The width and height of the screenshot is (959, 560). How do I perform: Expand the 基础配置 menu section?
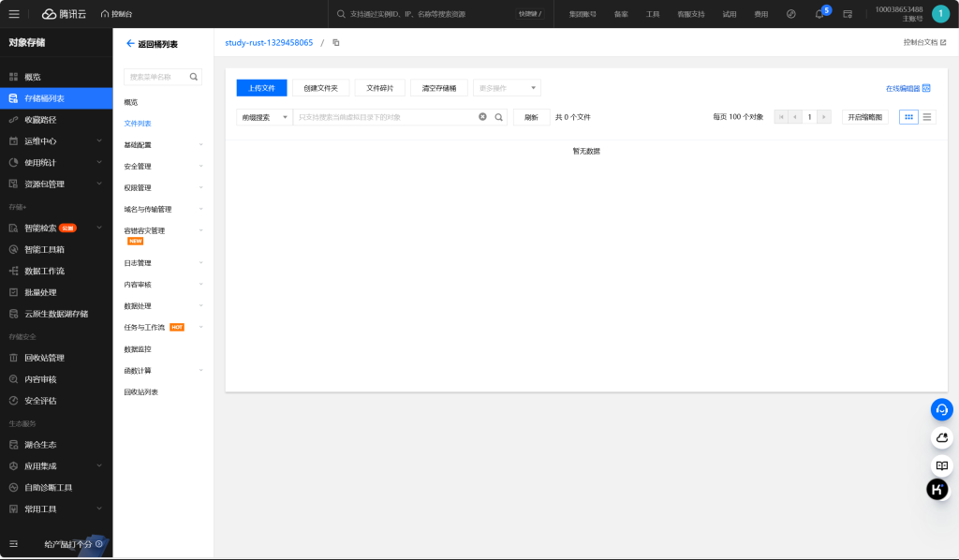pos(163,145)
